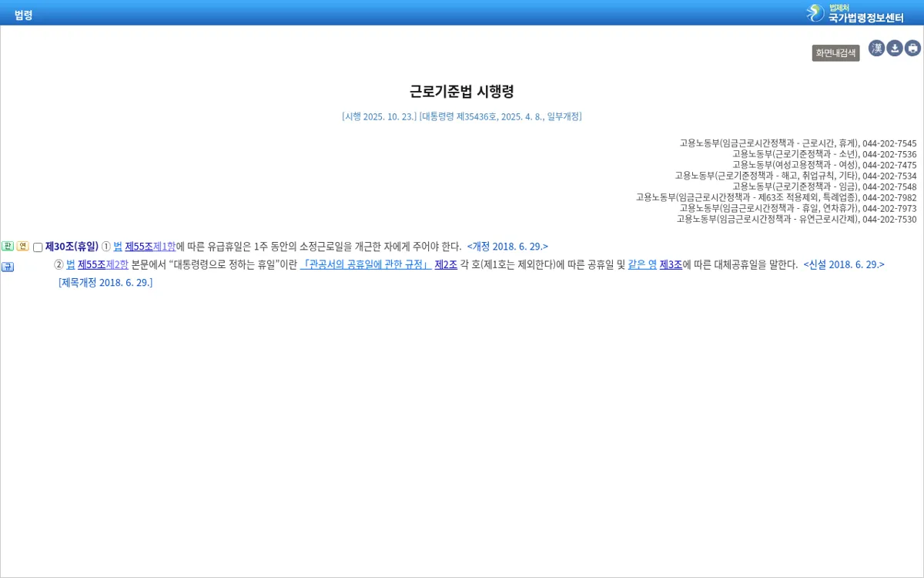This screenshot has height=578, width=924.
Task: Click contact line 임금, 044-202-7548
Action: pyautogui.click(x=824, y=187)
